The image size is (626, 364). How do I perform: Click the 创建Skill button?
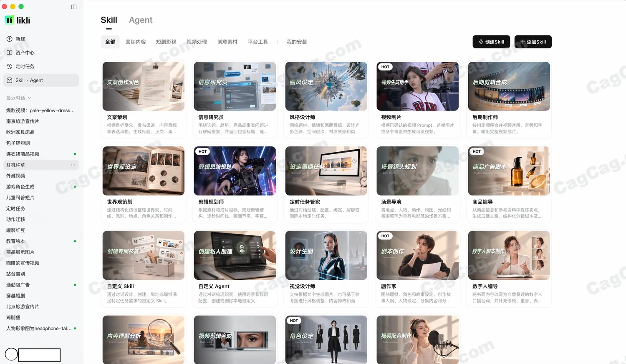point(491,42)
